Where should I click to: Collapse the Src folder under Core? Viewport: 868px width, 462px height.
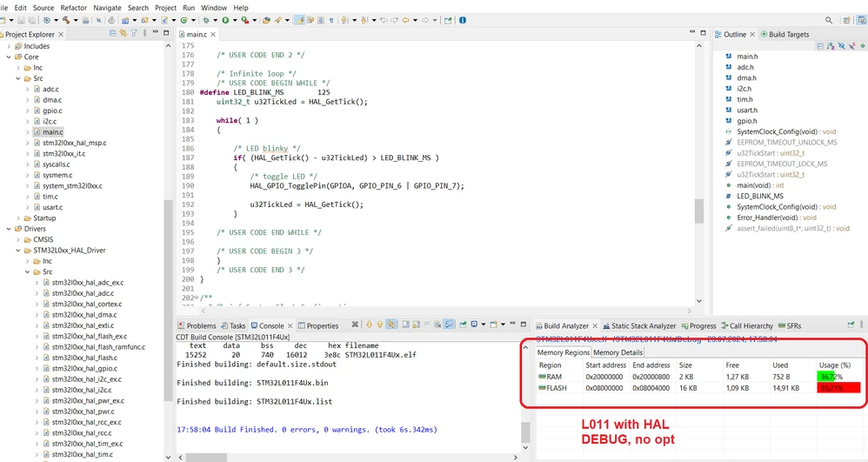(18, 78)
